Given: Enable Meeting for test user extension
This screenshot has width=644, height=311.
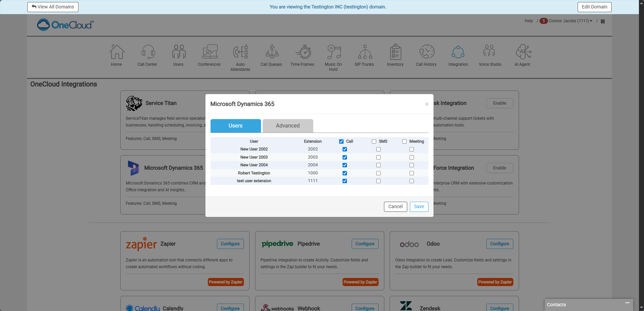Looking at the screenshot, I should [x=412, y=181].
